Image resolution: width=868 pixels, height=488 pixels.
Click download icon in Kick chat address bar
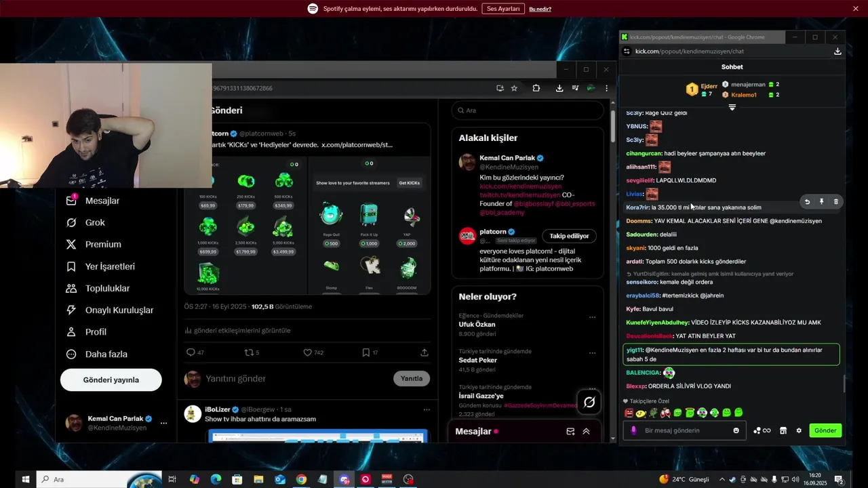(837, 52)
